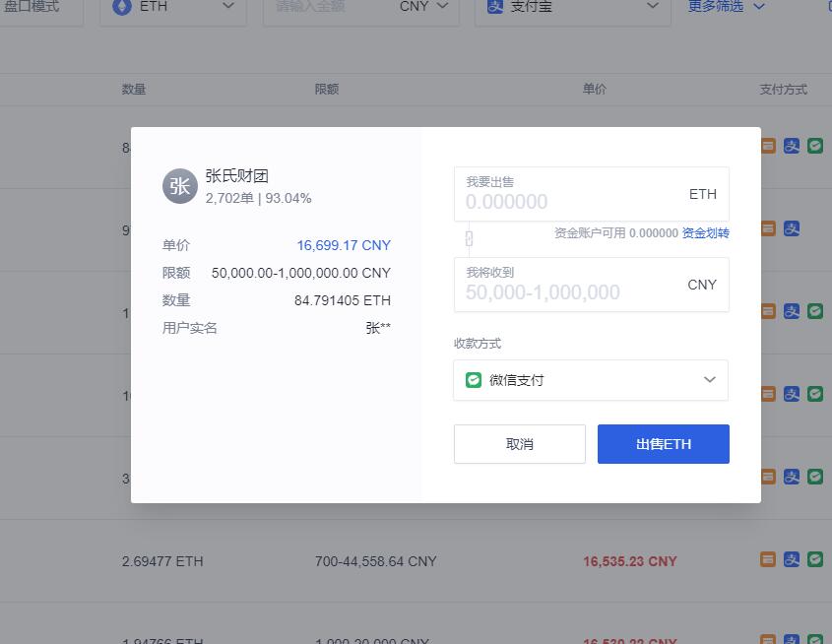832x644 pixels.
Task: Click the 700-44,558.64 CNY limit cell
Action: click(x=376, y=561)
